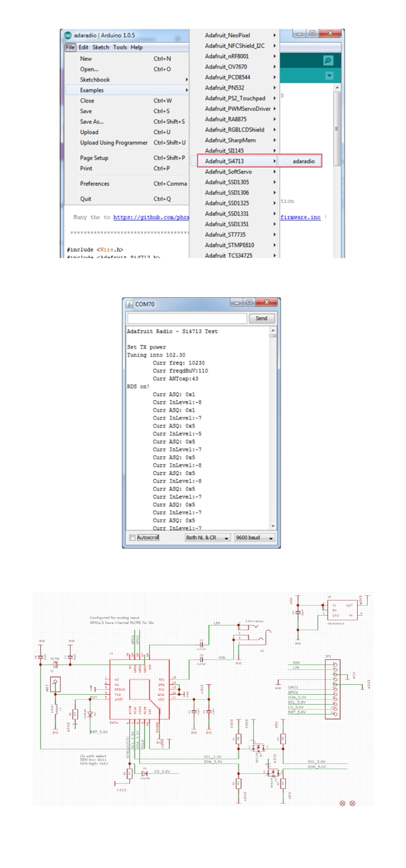Image resolution: width=406 pixels, height=868 pixels.
Task: Open the 9600 baud rate dropdown
Action: (254, 538)
